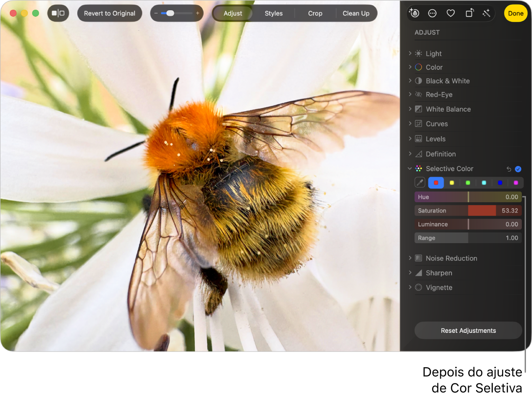This screenshot has height=397, width=532.
Task: Switch to the Crop tab
Action: tap(315, 13)
